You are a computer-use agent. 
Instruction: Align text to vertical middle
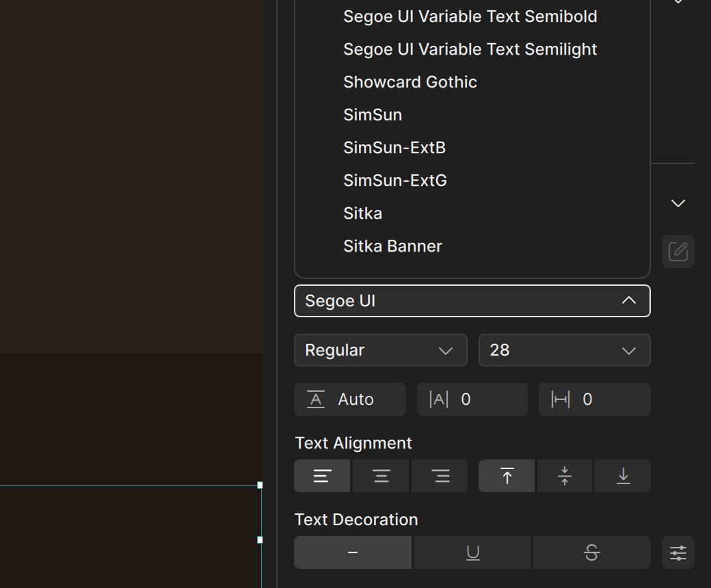click(565, 476)
